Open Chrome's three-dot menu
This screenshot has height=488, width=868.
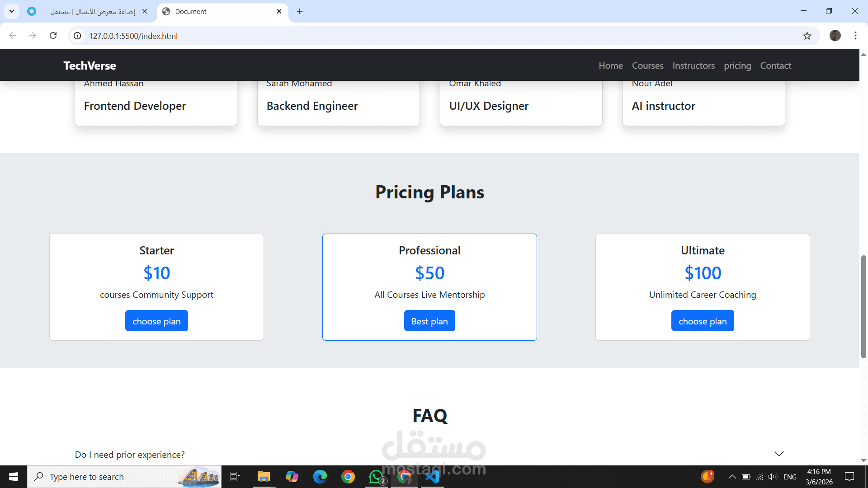click(x=855, y=36)
